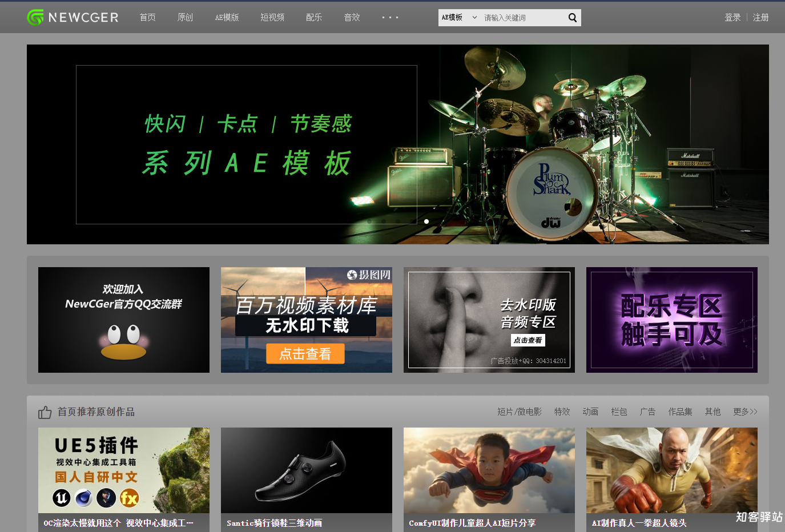Click the QQ penguin group banner
Viewport: 785px width, 532px height.
pyautogui.click(x=124, y=320)
